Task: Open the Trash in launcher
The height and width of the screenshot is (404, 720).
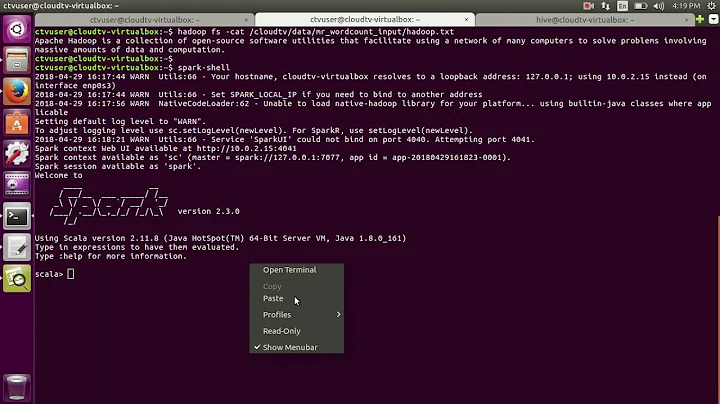Action: tap(17, 387)
